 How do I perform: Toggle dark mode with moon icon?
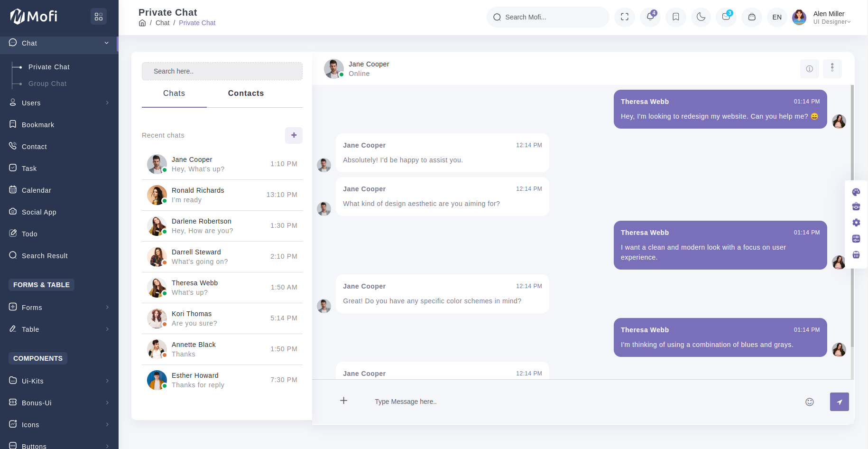701,17
